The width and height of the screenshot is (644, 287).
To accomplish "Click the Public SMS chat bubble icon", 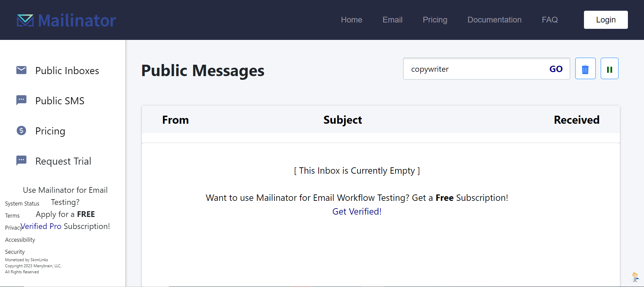I will 21,100.
